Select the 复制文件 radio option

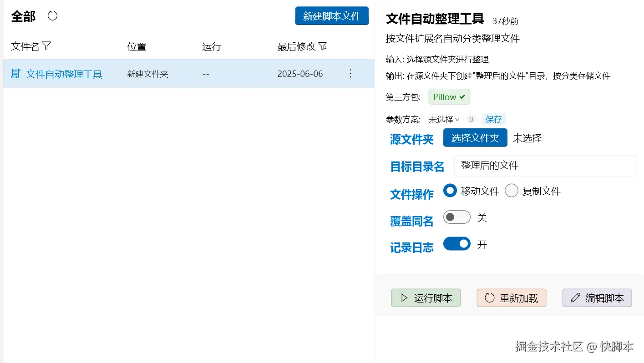point(511,191)
